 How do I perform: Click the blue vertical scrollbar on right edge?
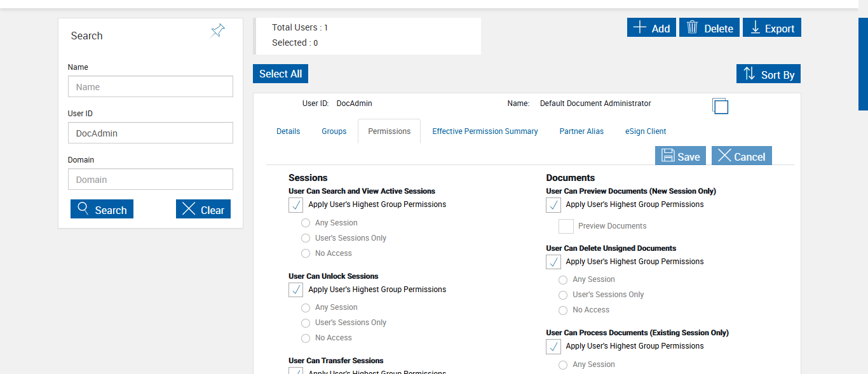click(863, 63)
